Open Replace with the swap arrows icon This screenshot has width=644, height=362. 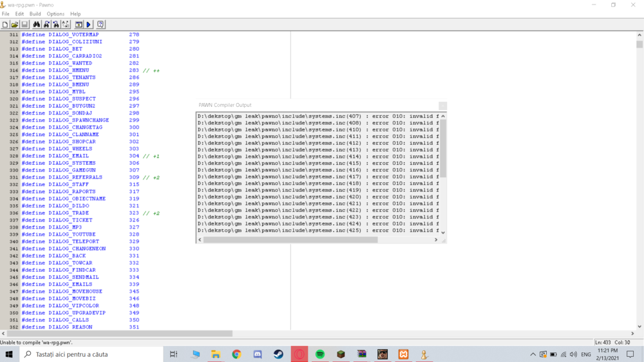click(66, 24)
